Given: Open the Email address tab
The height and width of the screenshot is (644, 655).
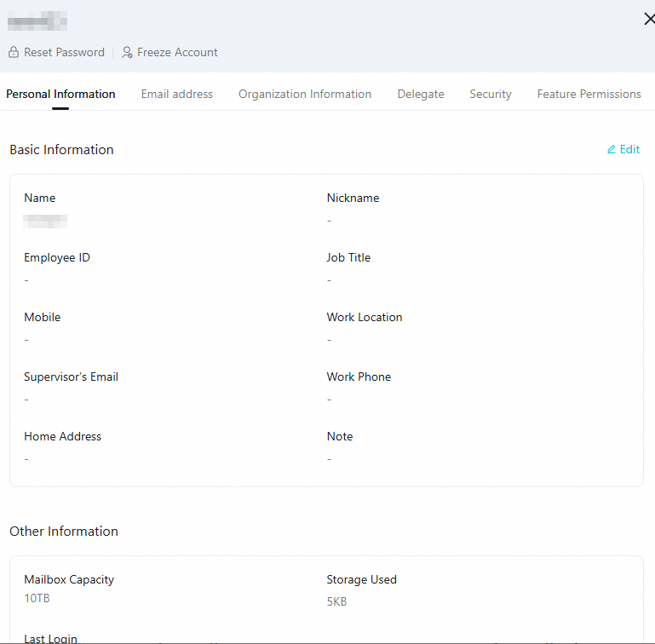Looking at the screenshot, I should [x=176, y=94].
